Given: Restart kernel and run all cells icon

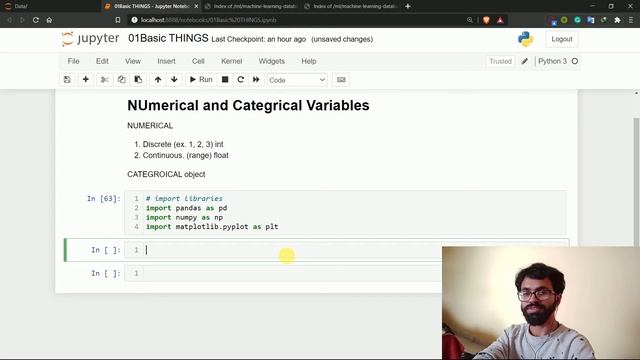Looking at the screenshot, I should pos(256,80).
